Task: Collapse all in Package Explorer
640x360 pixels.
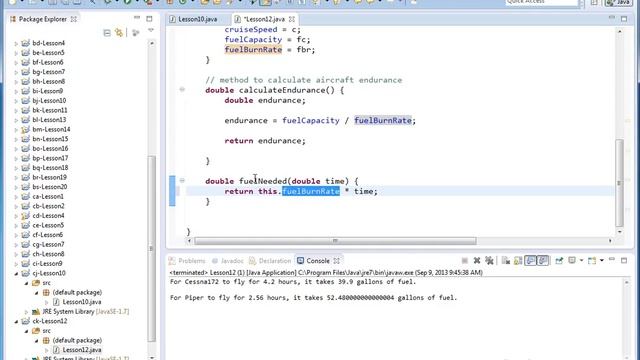Action: pyautogui.click(x=107, y=33)
